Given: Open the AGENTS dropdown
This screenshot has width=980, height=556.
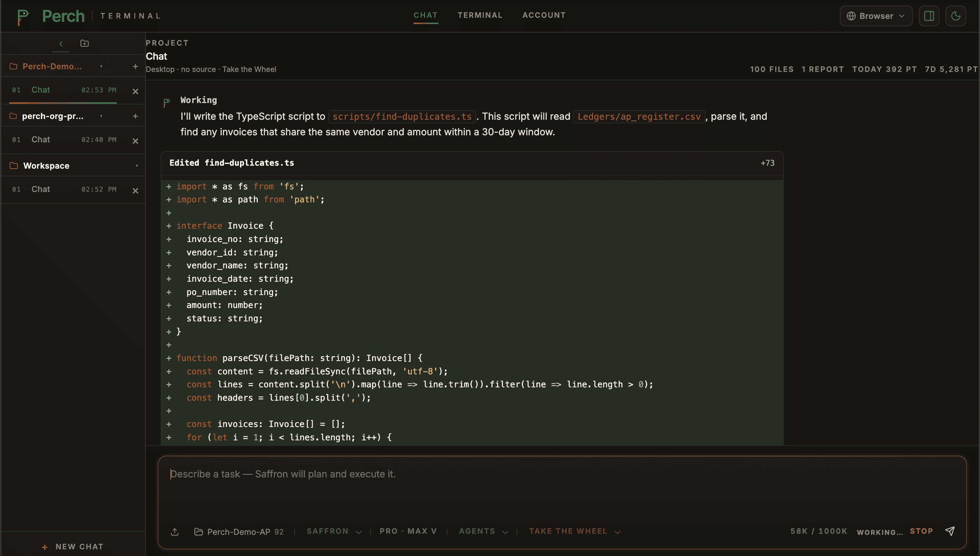Looking at the screenshot, I should click(483, 531).
